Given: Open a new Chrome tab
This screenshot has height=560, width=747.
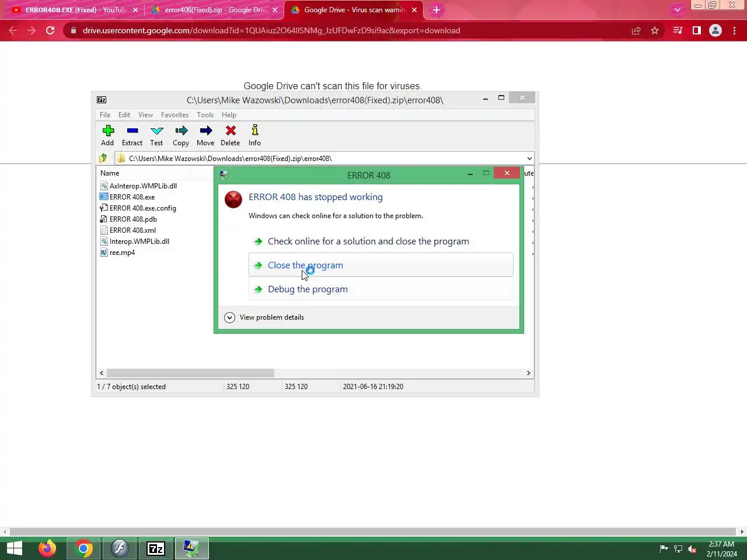Looking at the screenshot, I should (437, 10).
